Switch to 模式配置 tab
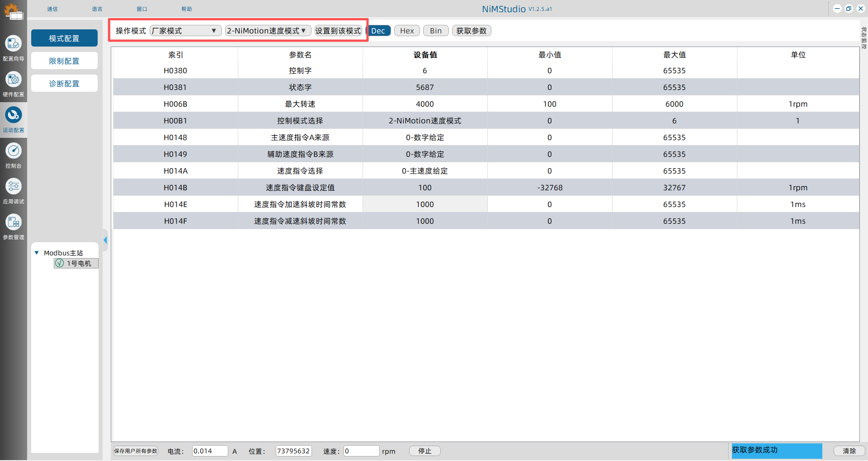Screen dimensions: 868x461 (64, 38)
